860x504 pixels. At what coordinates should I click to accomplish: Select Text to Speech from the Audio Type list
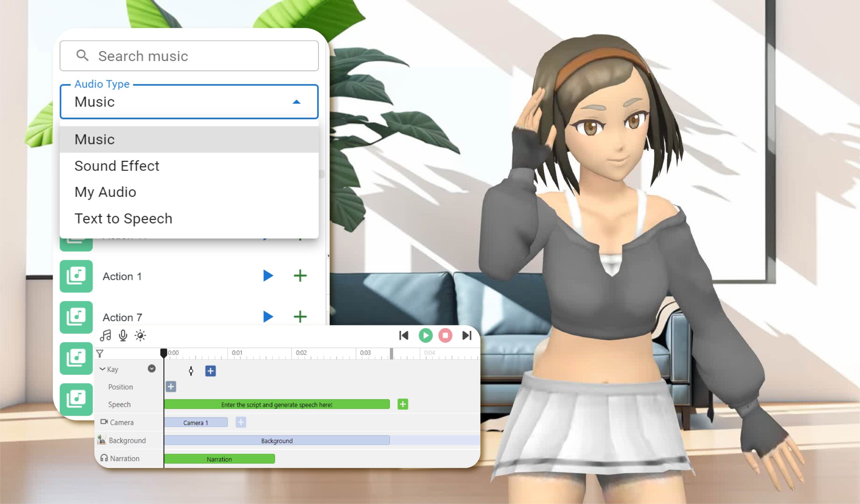[123, 218]
